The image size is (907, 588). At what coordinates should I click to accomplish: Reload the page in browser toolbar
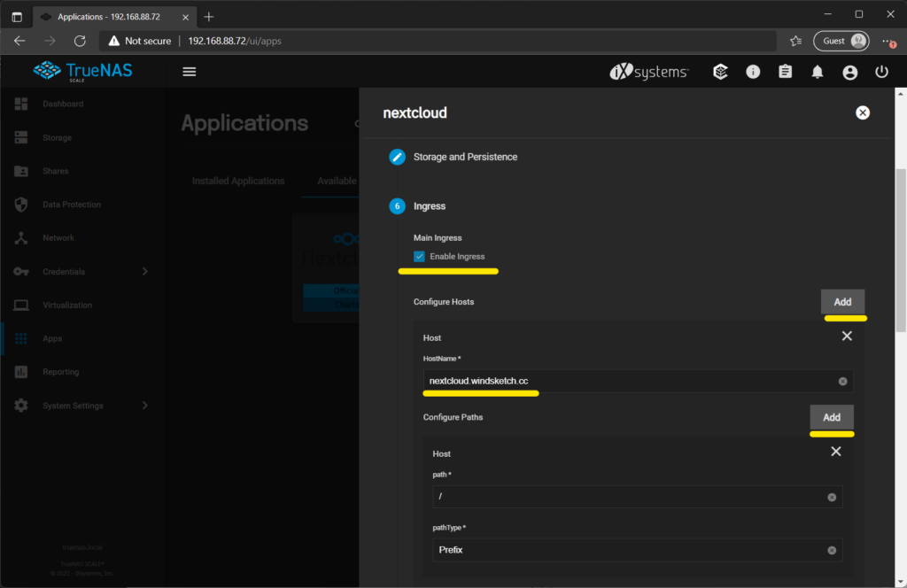80,41
